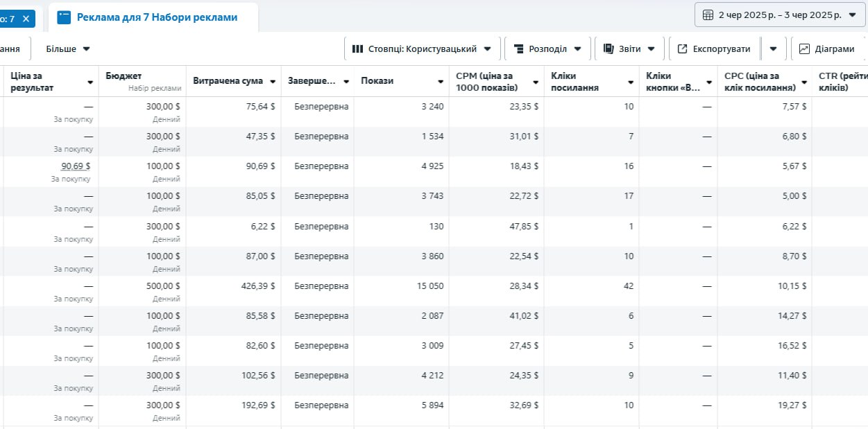Open the "Діаграми" charts button
Image resolution: width=868 pixels, height=429 pixels.
click(x=829, y=49)
